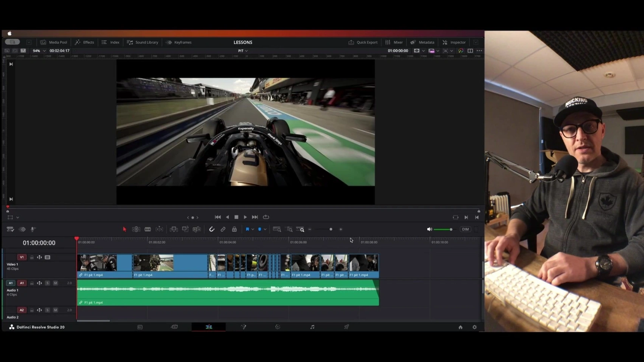
Task: Open the Media Pool panel
Action: point(54,42)
